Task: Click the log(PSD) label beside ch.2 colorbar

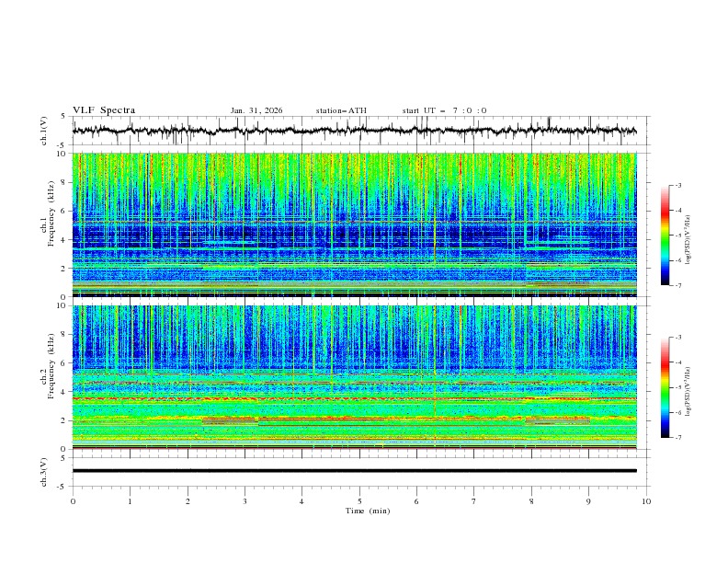Action: tap(688, 392)
